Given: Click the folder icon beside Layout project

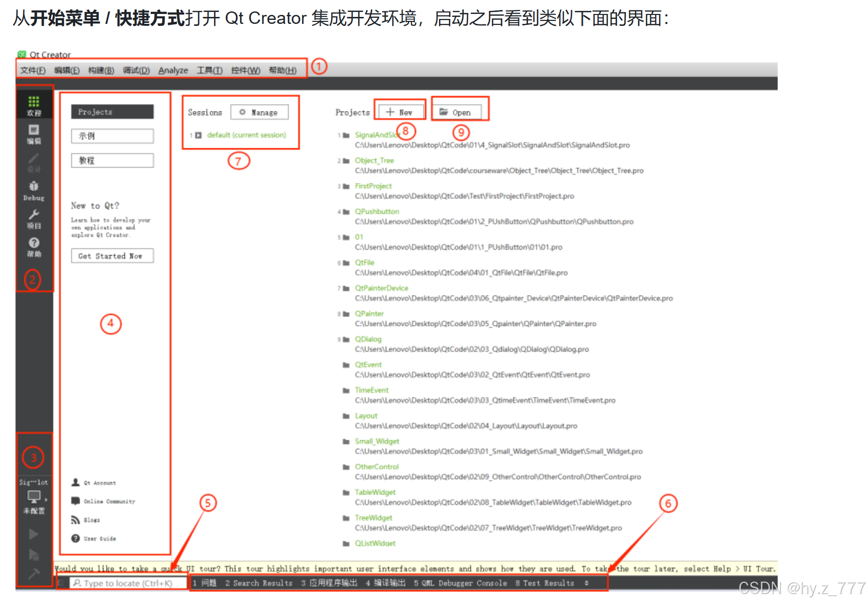Looking at the screenshot, I should click(346, 416).
